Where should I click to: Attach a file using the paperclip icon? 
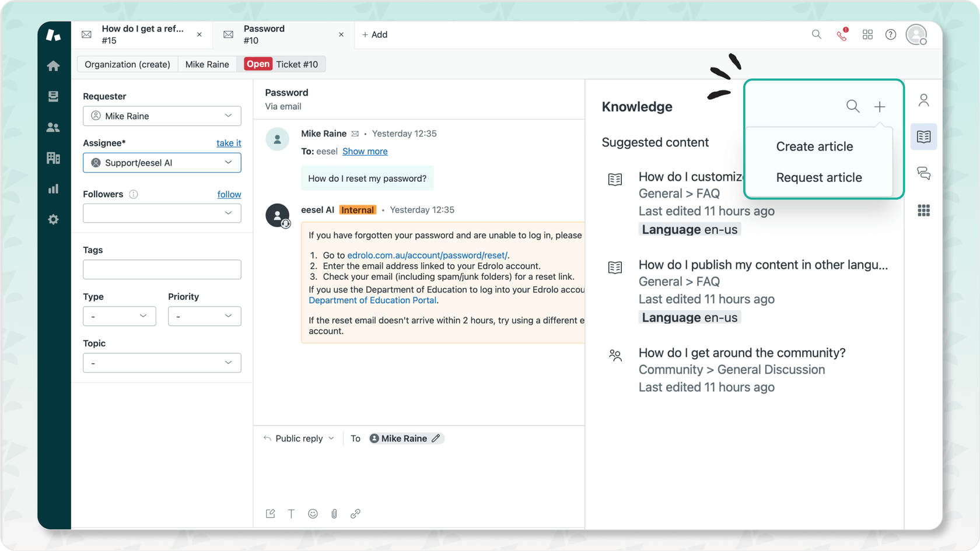point(334,514)
